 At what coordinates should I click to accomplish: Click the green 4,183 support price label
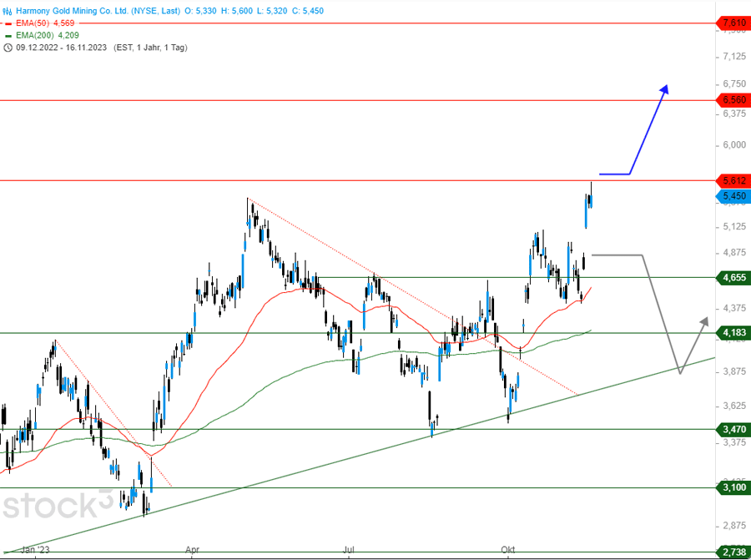733,333
